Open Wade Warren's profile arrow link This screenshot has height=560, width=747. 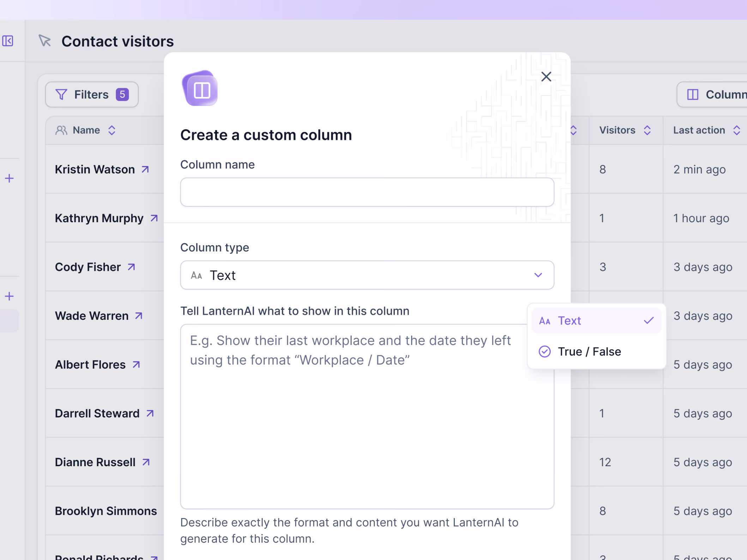point(139,316)
